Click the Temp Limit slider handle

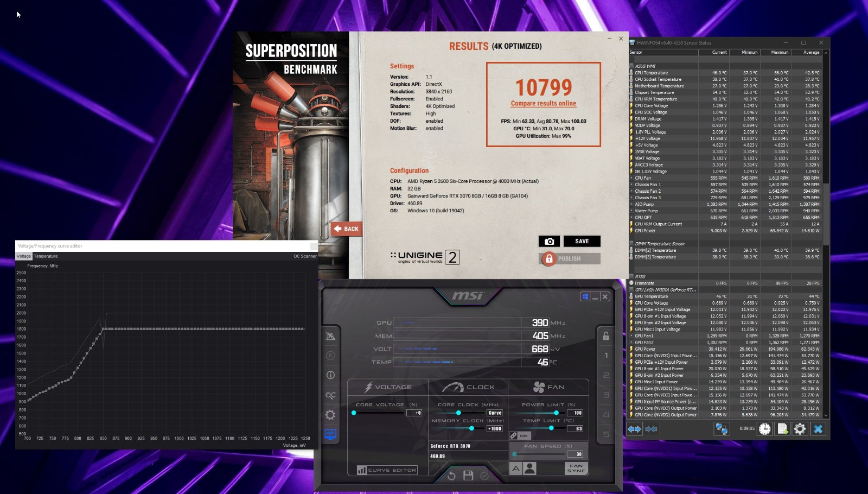[x=551, y=428]
